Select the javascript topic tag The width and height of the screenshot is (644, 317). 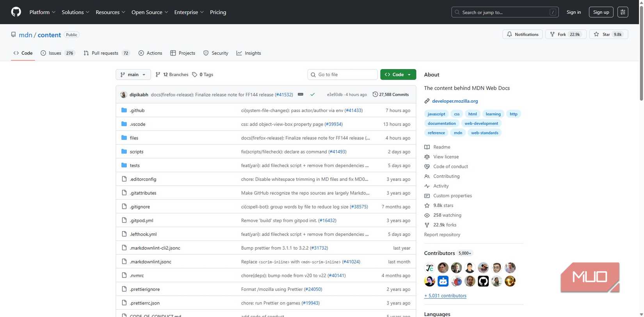pos(436,114)
